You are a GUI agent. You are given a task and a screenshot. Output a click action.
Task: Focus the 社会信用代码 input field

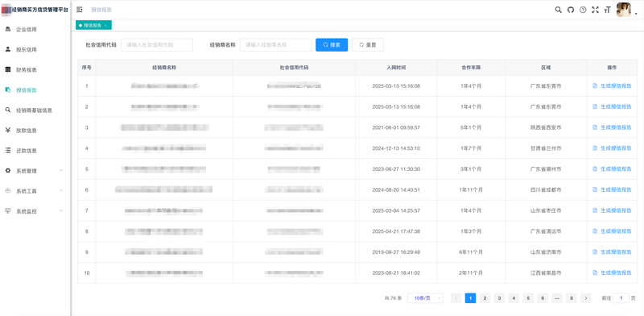coord(157,45)
